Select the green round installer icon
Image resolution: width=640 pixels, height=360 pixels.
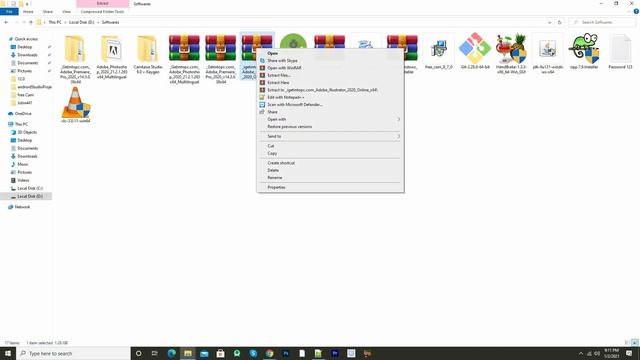point(293,41)
